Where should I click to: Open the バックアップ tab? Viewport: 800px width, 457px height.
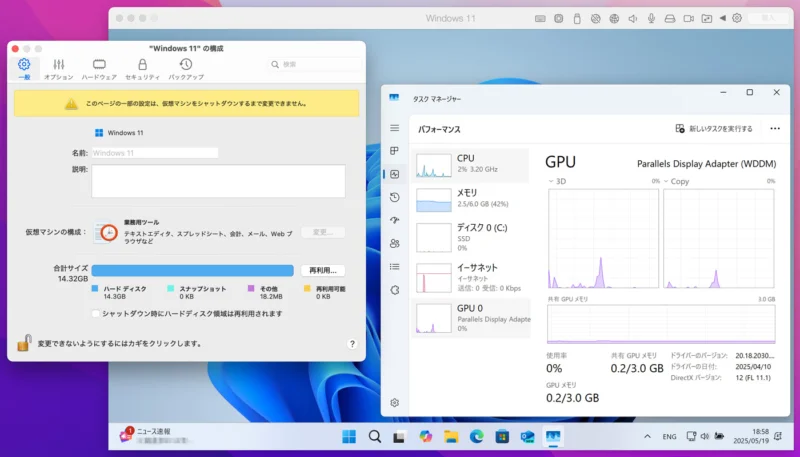point(186,69)
